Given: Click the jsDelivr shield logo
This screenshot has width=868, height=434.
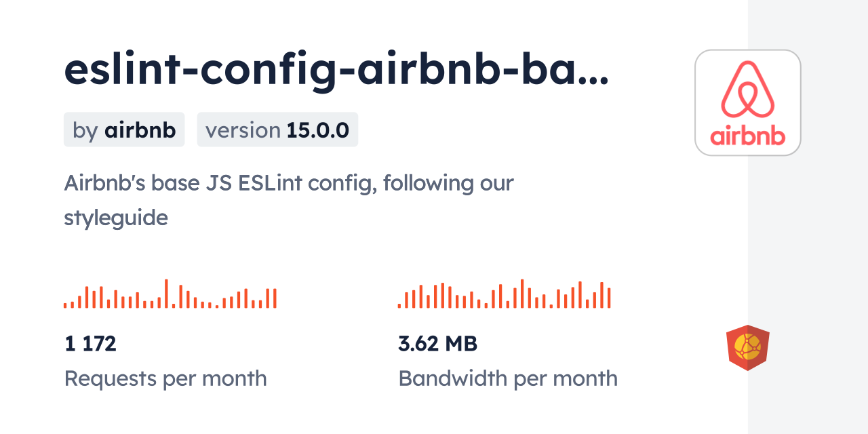Looking at the screenshot, I should tap(747, 348).
